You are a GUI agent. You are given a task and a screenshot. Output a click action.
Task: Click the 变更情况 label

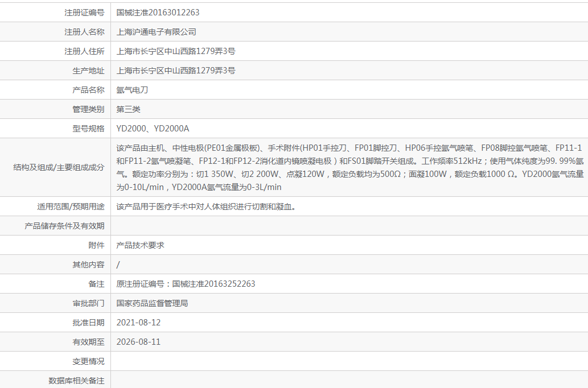tap(88, 361)
